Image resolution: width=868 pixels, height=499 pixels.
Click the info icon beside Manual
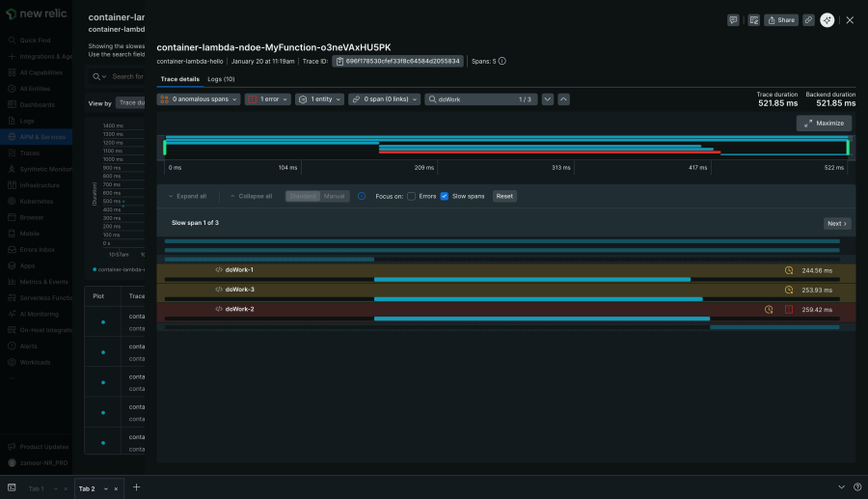pyautogui.click(x=362, y=196)
